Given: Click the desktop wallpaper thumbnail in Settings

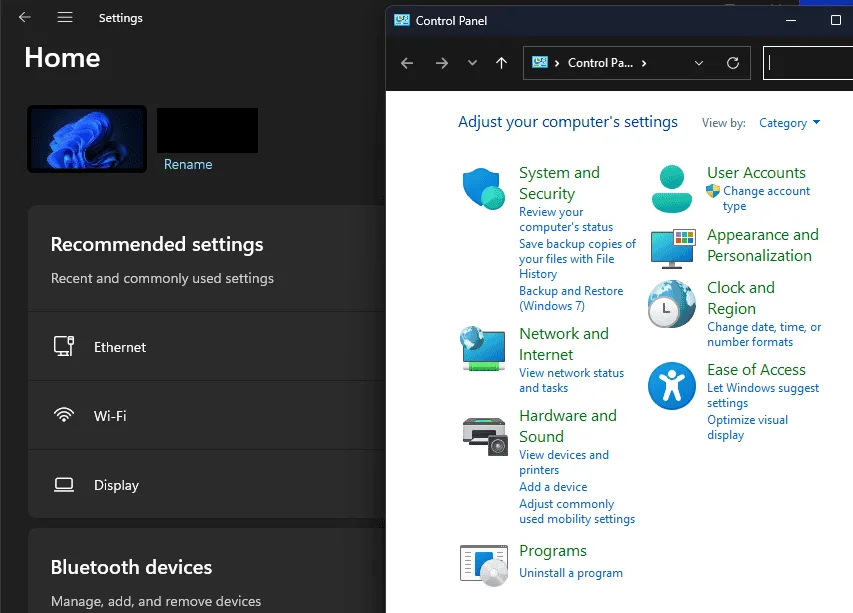Looking at the screenshot, I should pyautogui.click(x=87, y=139).
